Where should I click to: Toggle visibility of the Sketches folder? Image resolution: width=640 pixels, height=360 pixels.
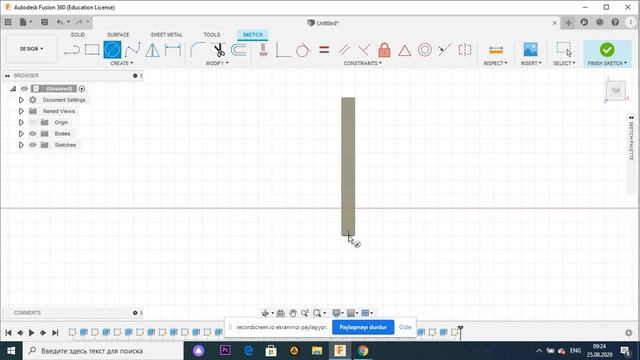(x=33, y=145)
